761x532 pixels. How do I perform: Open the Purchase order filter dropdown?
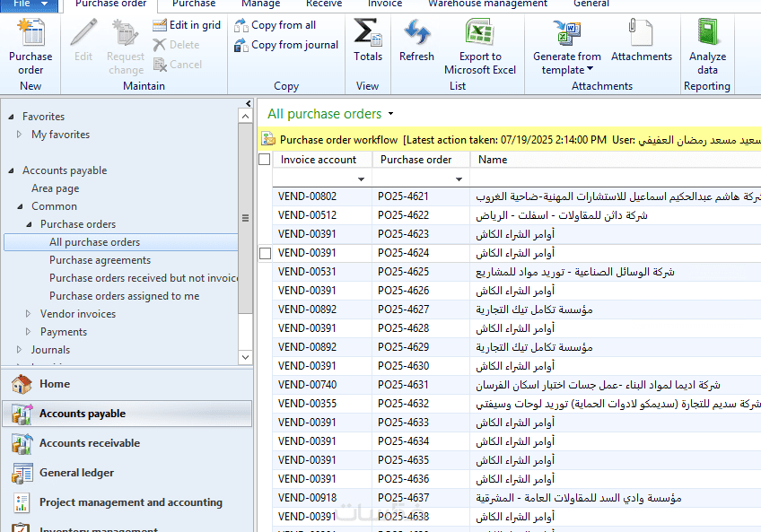459,179
